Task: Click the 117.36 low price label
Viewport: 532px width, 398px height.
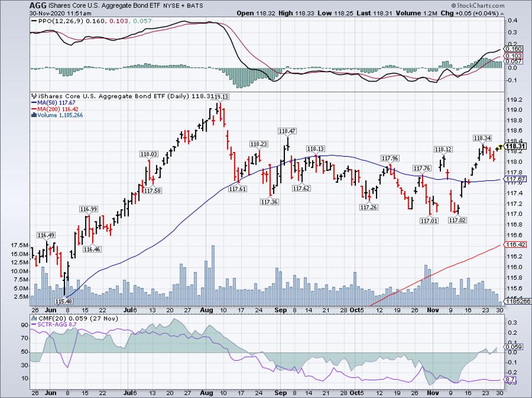Action: (269, 202)
